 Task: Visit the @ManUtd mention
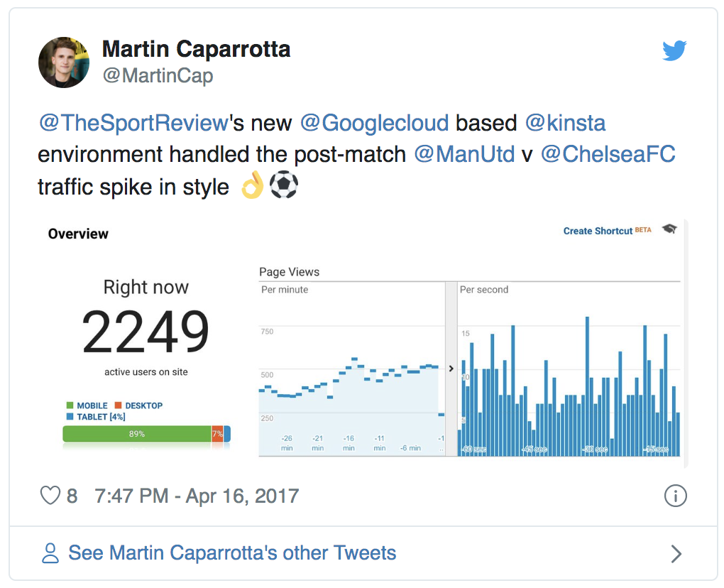pos(464,154)
